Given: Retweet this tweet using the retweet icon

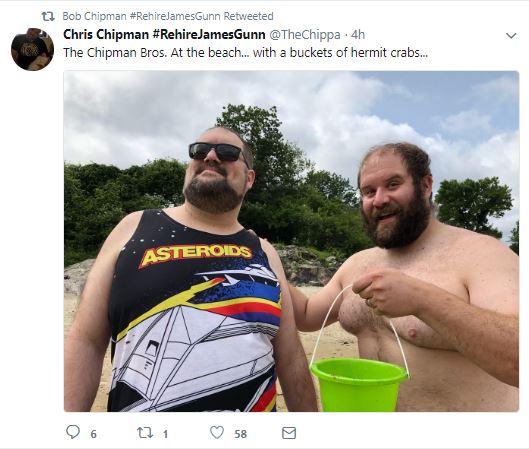Looking at the screenshot, I should pos(145,433).
